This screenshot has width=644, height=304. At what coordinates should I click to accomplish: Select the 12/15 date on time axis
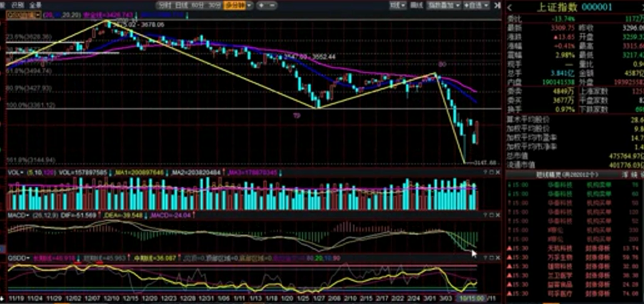click(x=130, y=298)
